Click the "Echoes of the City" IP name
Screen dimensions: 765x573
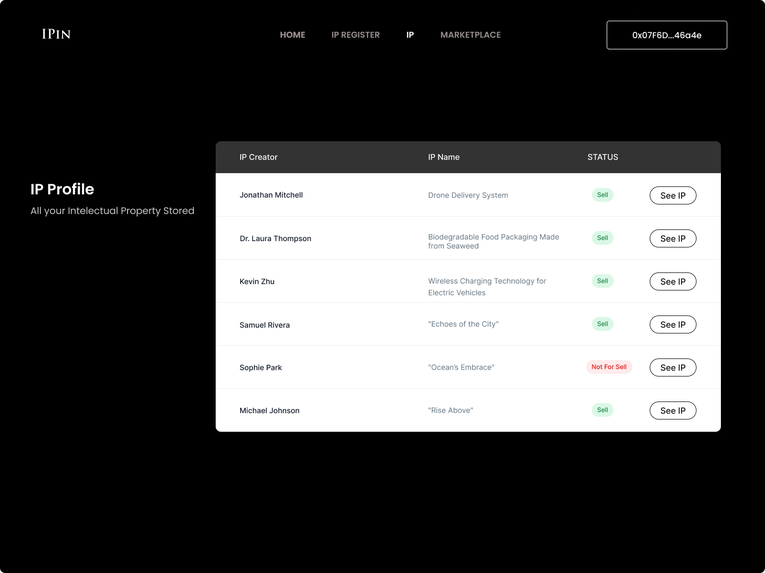pyautogui.click(x=463, y=324)
